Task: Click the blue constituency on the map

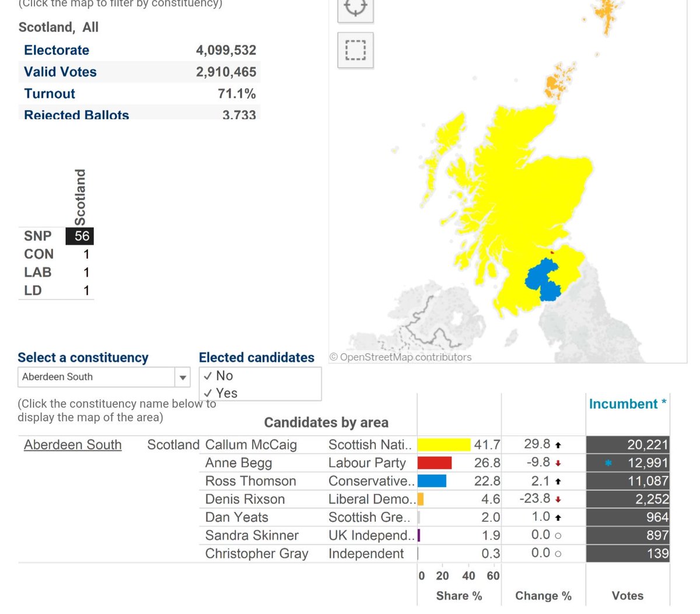Action: pos(542,280)
